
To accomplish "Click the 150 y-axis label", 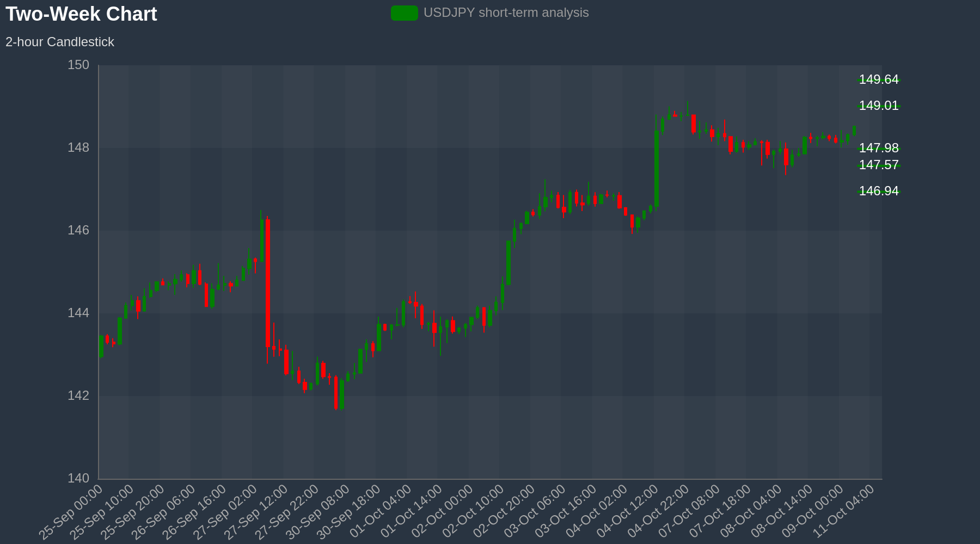I will click(78, 65).
